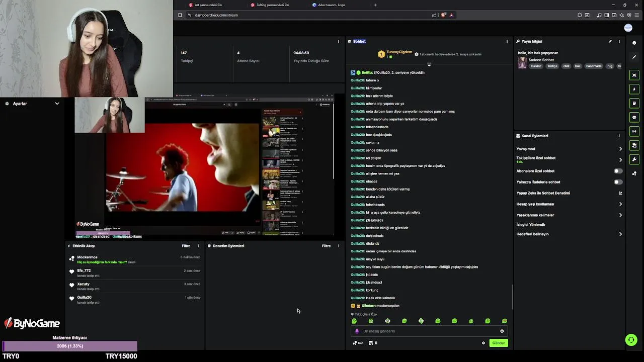
Task: Click the Malzeme ihtiyacı progress bar
Action: pos(69,346)
